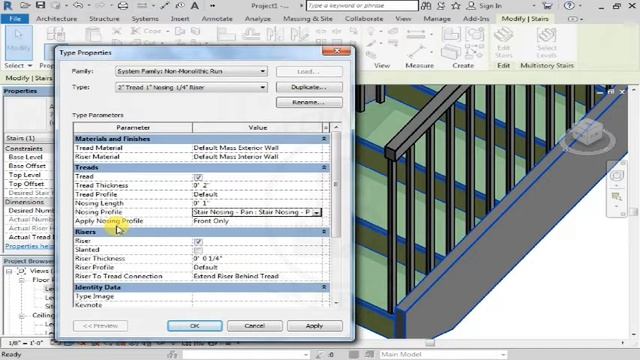This screenshot has width=640, height=360.
Task: Click the zoom region icon on navigation bar
Action: tap(617, 197)
